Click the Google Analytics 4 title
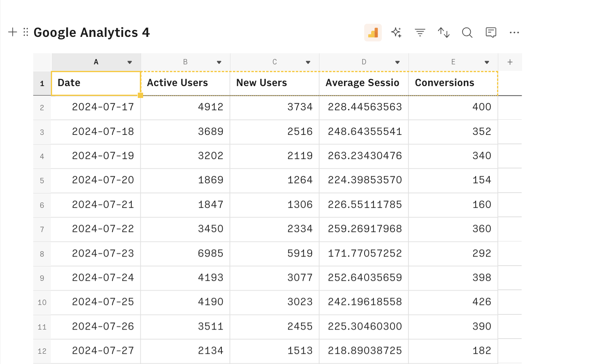The height and width of the screenshot is (364, 593). pyautogui.click(x=91, y=32)
